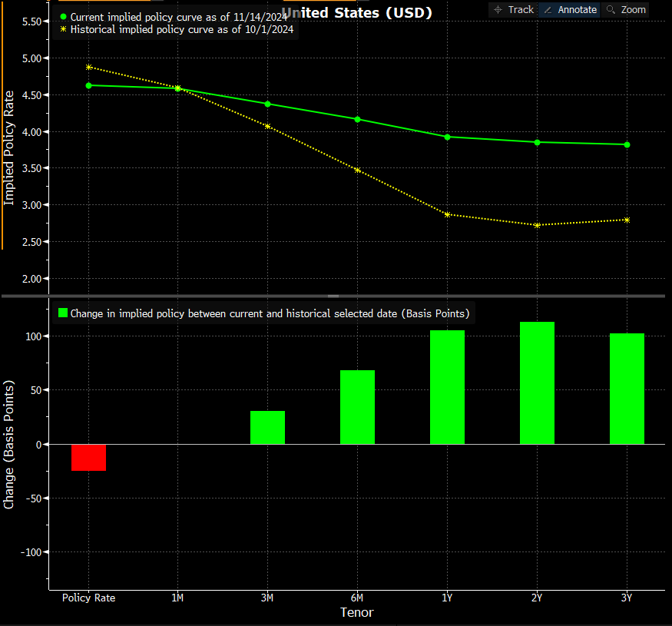Select the green current-curve point at 1Y
Screen dimensions: 672x626
click(x=448, y=137)
